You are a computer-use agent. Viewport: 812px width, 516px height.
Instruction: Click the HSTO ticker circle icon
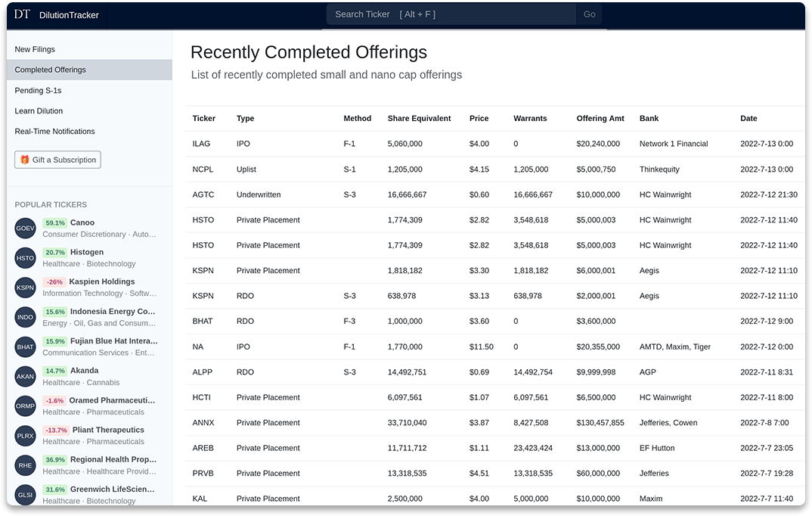coord(25,257)
